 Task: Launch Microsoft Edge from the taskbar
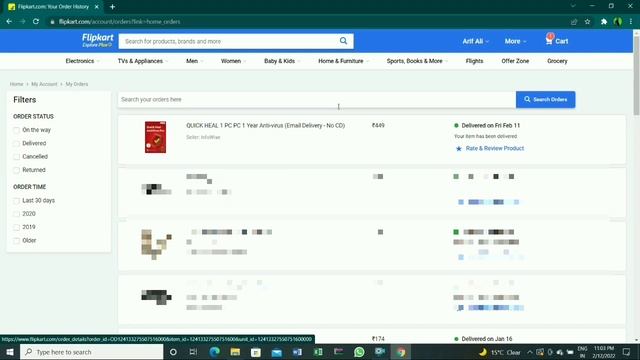click(x=214, y=352)
